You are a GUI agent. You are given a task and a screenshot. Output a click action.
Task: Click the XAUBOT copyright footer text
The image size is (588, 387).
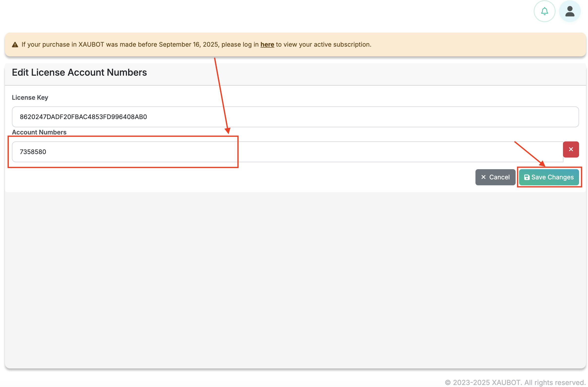coord(515,382)
